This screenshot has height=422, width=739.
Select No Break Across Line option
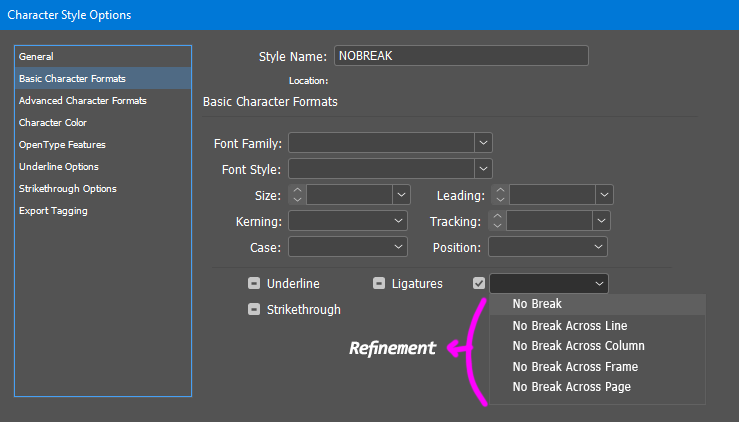[569, 326]
